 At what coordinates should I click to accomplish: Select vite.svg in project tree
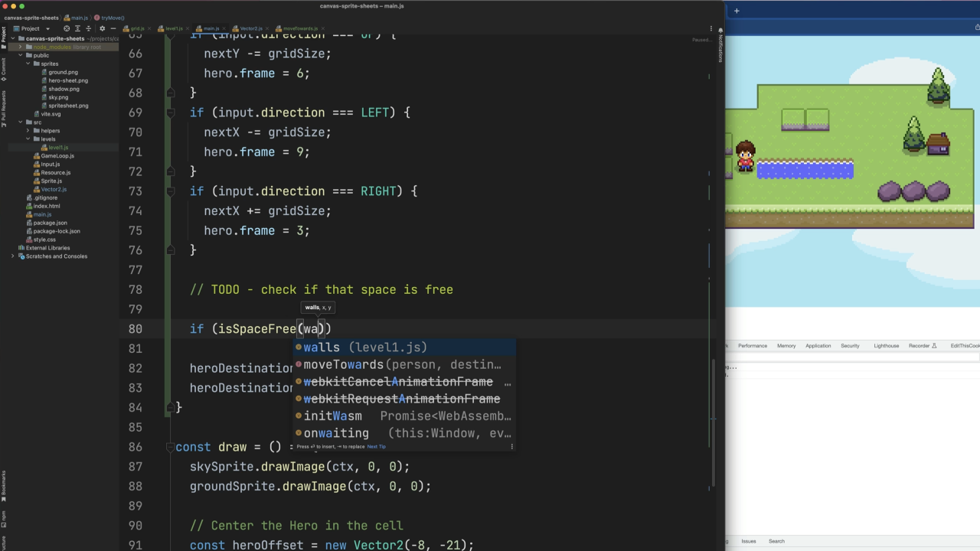point(51,114)
